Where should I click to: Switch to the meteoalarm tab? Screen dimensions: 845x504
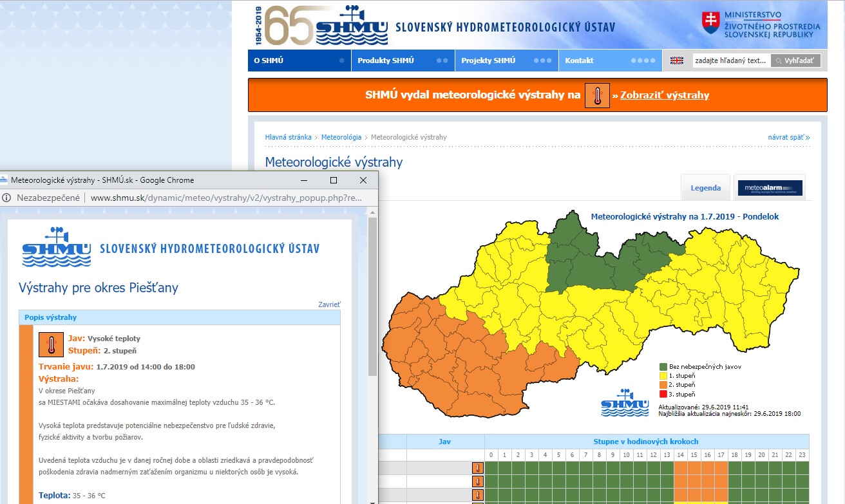[x=770, y=188]
